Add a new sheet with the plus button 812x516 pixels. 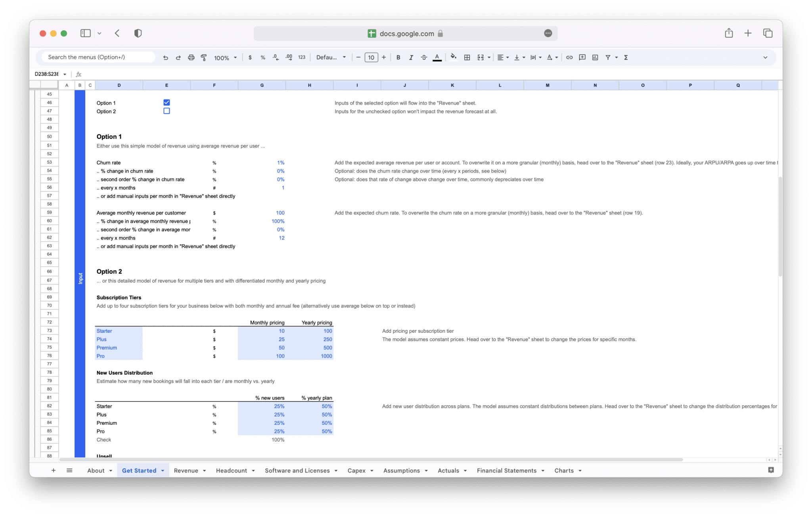[x=54, y=470]
